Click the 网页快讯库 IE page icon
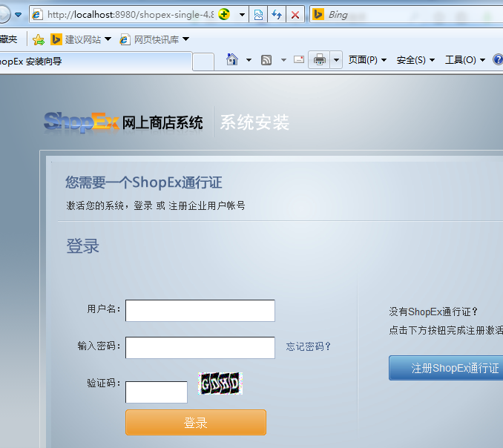 tap(125, 39)
